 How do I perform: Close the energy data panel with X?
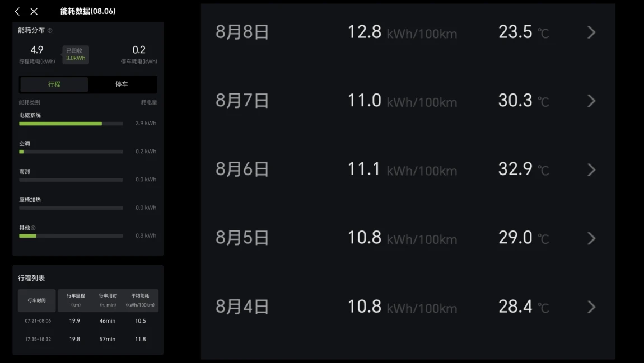(34, 12)
